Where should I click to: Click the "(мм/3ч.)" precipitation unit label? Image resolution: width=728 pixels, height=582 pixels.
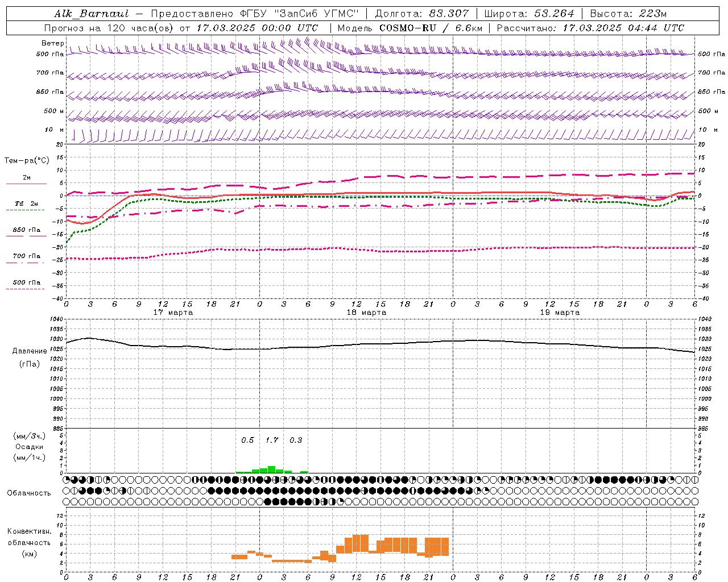click(x=30, y=436)
